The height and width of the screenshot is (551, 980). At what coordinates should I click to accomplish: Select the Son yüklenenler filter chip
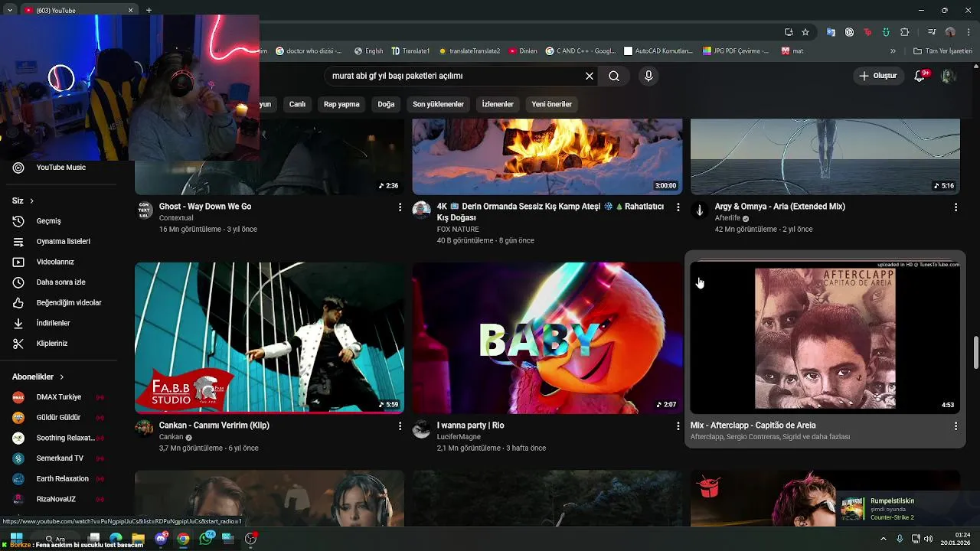point(438,104)
